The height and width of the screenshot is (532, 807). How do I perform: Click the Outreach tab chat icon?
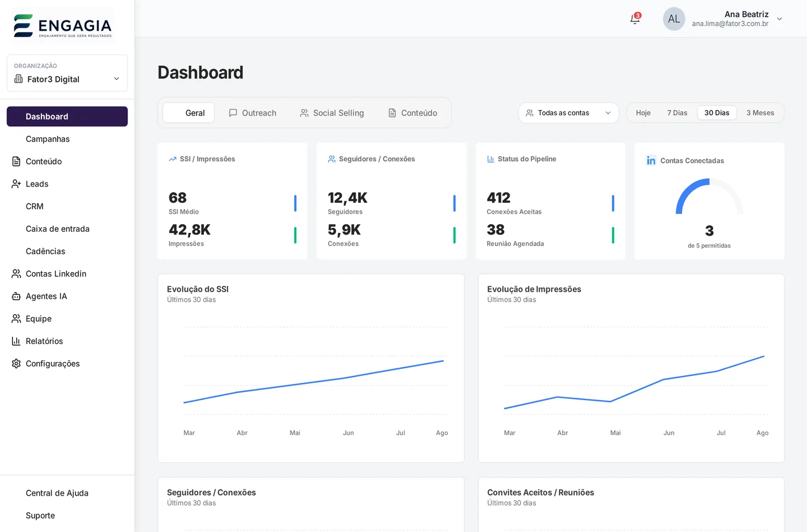click(x=233, y=113)
